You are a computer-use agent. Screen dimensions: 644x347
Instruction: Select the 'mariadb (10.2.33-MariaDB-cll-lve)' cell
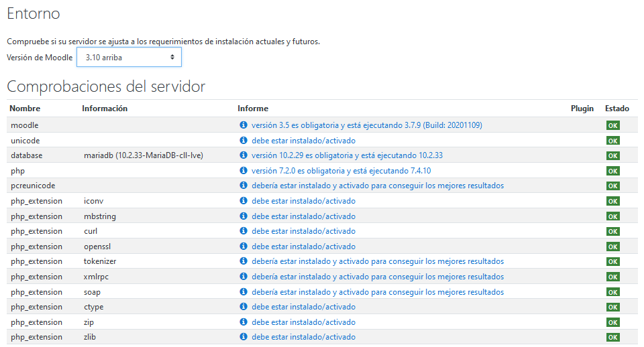pos(144,155)
